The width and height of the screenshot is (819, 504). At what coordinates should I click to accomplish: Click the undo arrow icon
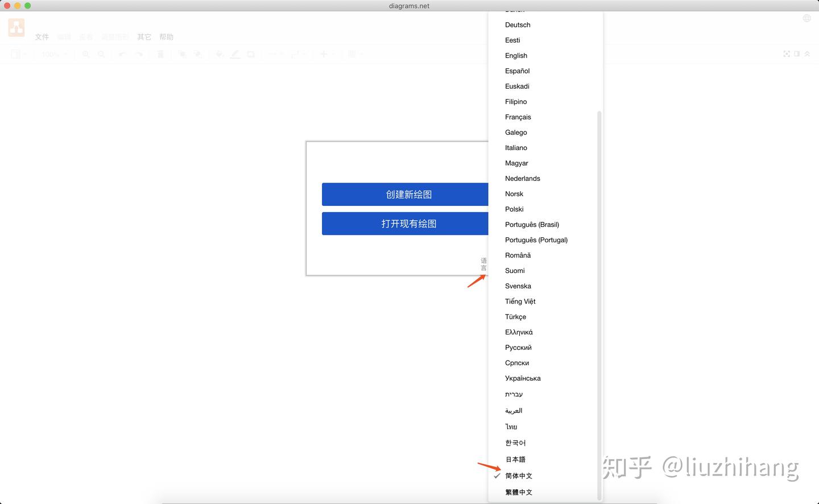tap(122, 54)
